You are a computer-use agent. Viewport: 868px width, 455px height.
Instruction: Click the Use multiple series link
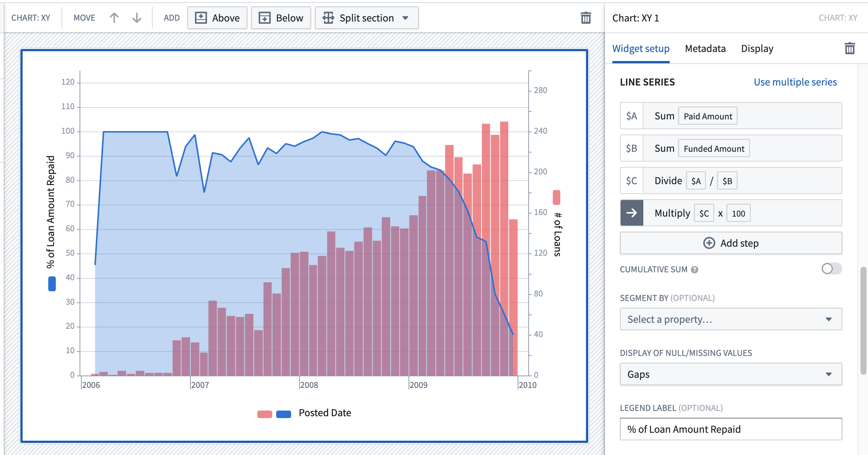click(x=795, y=82)
